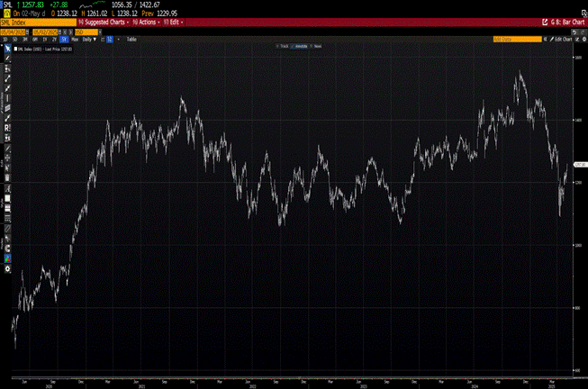Screen dimensions: 588x389
Task: Open the Actions dropdown menu
Action: coord(146,23)
